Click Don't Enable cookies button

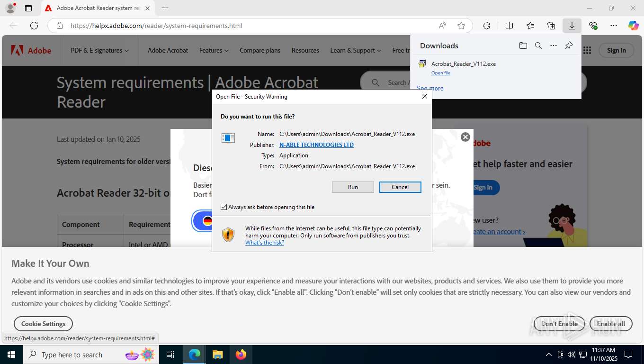[559, 324]
